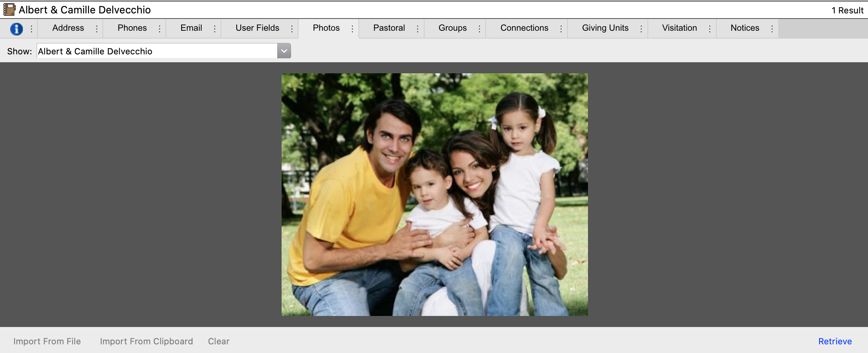Viewport: 868px width, 353px height.
Task: Expand the Show dropdown arrow
Action: (284, 51)
